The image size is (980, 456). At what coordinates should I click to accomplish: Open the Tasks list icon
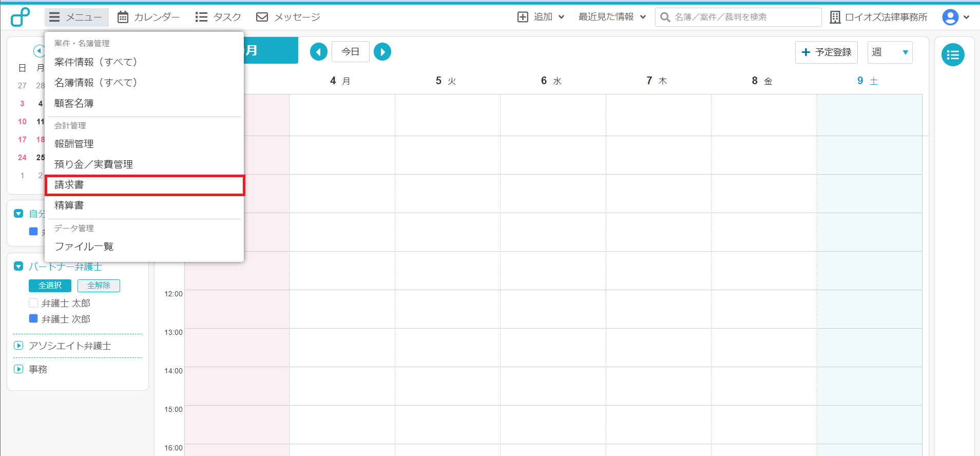point(201,17)
